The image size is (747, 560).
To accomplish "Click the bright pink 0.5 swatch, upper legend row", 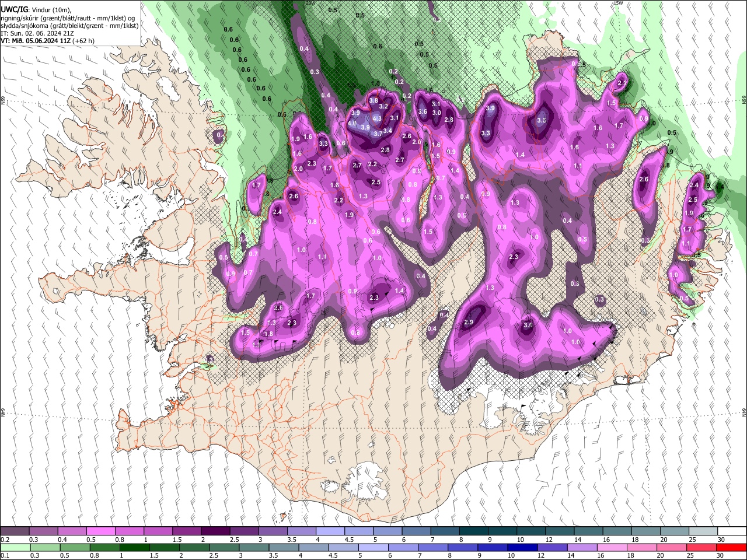I will click(x=100, y=531).
